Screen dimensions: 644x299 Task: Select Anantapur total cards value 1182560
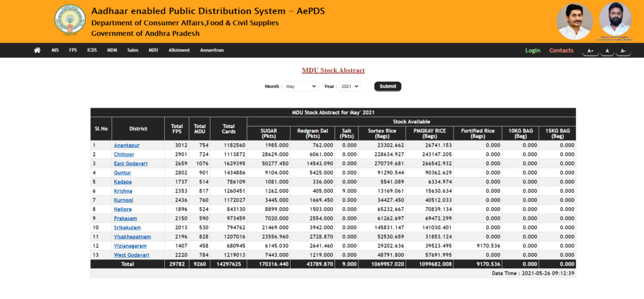tap(234, 145)
